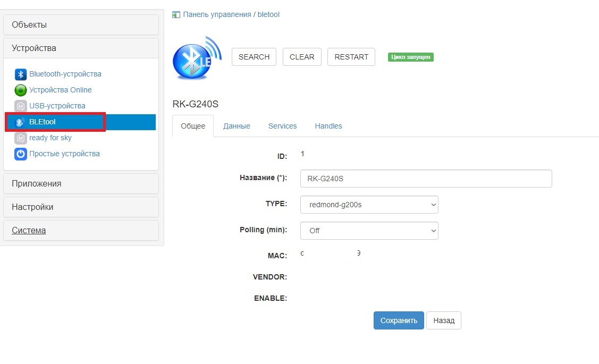Switch to the Общее tab
Image resolution: width=599 pixels, height=364 pixels.
(x=193, y=126)
